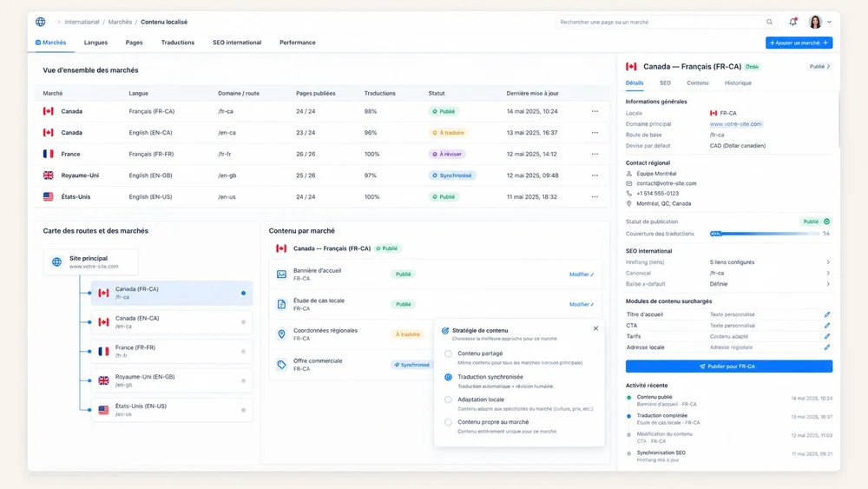Click the detail panel vertical scrollbar
Screen dimensions: 868x489
838,119
